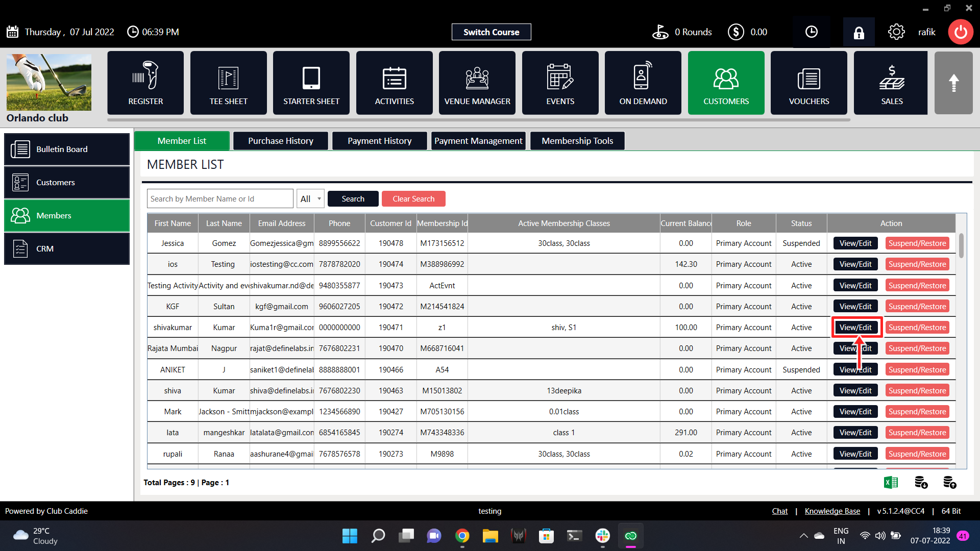Click the member table vertical scrollbar
The image size is (980, 551).
pyautogui.click(x=961, y=246)
